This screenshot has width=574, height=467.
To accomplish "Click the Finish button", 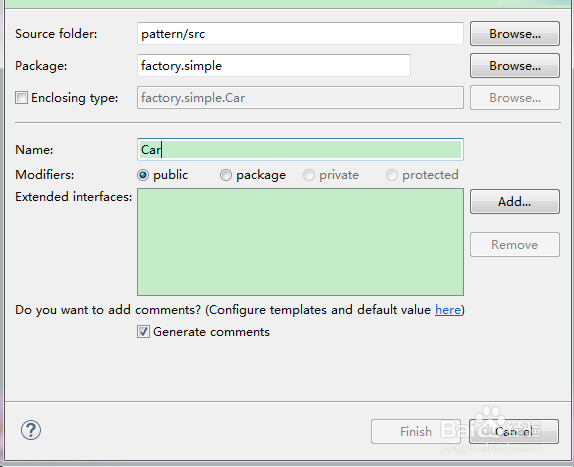I will click(416, 431).
